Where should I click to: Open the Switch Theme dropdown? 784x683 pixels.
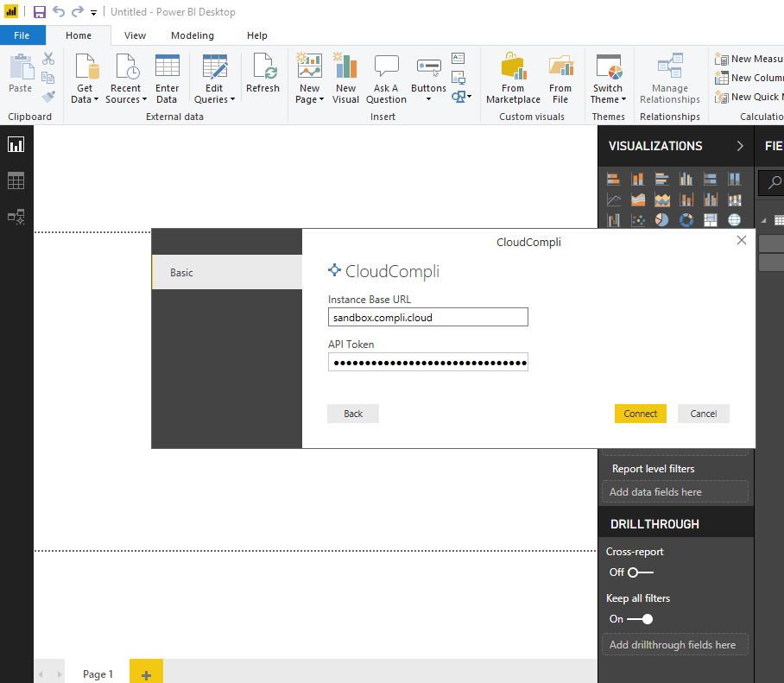[x=608, y=79]
